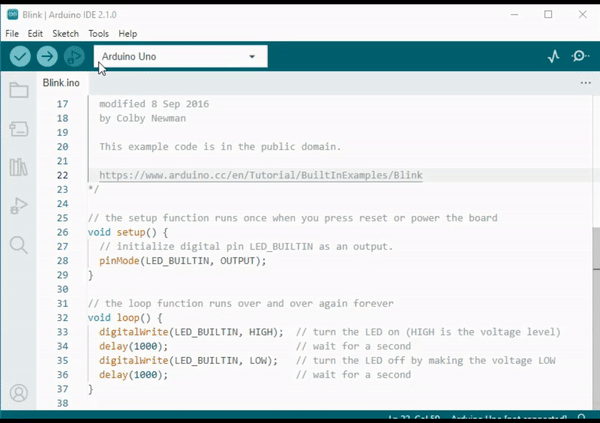Screen dimensions: 600x423
Task: Click '// turn the LED off by making' comment
Action: [x=380, y=361]
